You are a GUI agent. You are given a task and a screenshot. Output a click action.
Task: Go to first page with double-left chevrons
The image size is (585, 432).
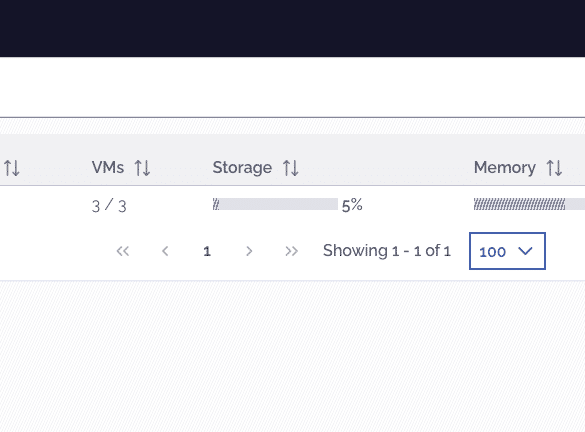(123, 251)
